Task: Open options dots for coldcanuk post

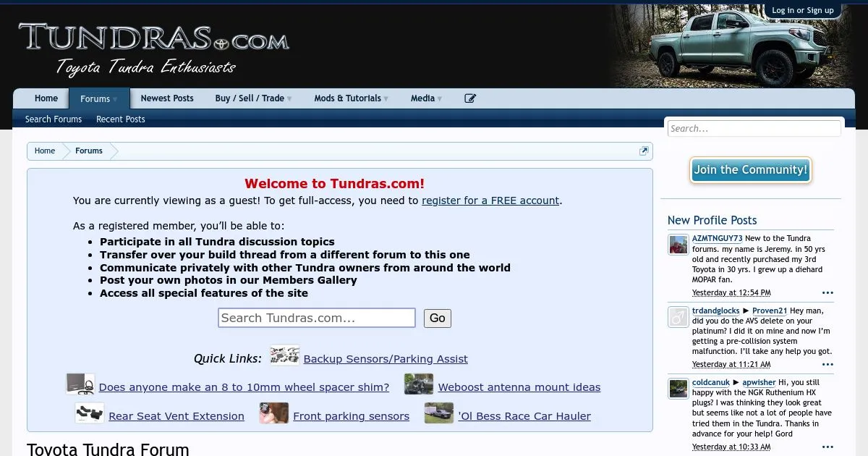Action: click(827, 447)
